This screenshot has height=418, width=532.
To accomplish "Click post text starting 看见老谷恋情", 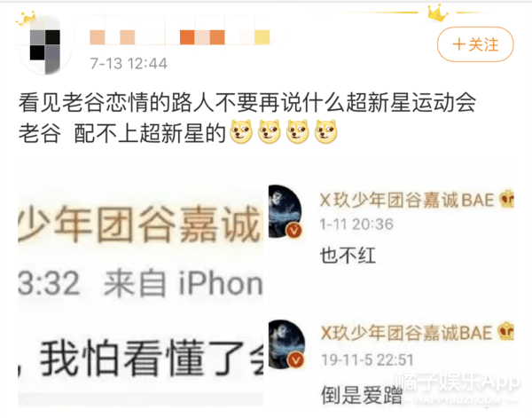I will click(247, 117).
